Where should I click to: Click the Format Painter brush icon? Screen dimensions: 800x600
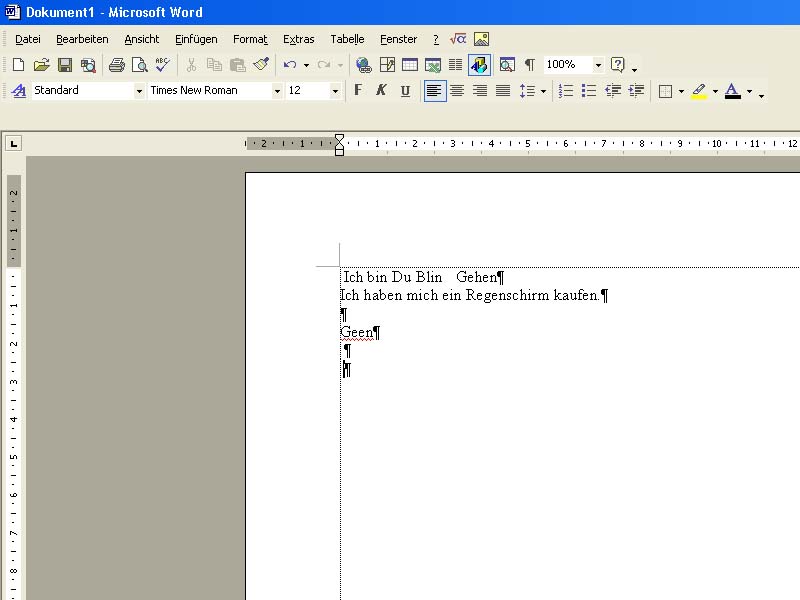(261, 65)
